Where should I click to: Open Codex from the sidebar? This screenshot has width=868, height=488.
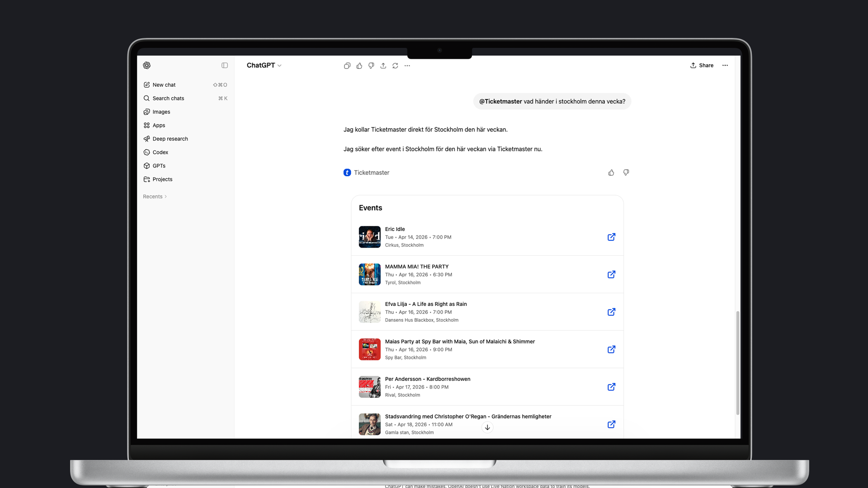(160, 152)
